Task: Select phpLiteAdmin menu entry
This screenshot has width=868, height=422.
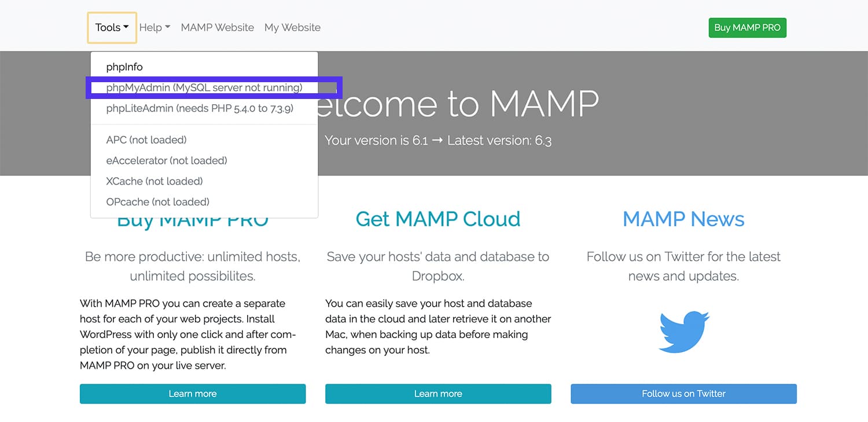Action: pos(200,108)
